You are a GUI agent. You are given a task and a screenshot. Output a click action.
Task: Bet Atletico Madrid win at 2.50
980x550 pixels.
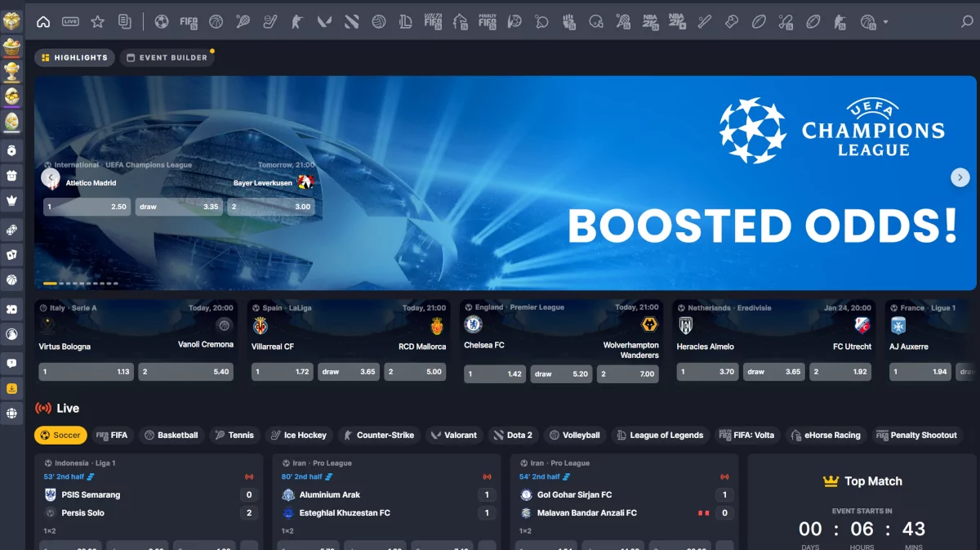(x=87, y=207)
